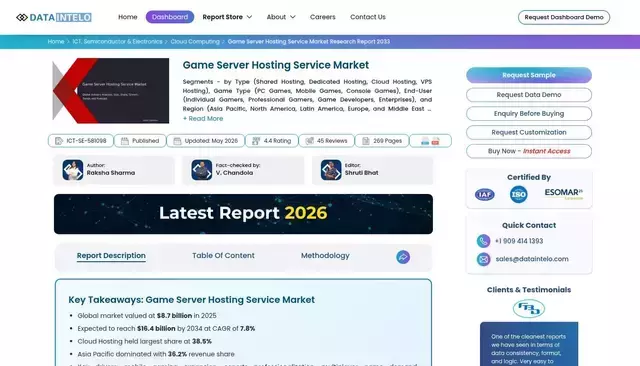Viewport: 640px width, 366px height.
Task: Click Request Dashboard Demo button
Action: pyautogui.click(x=564, y=17)
